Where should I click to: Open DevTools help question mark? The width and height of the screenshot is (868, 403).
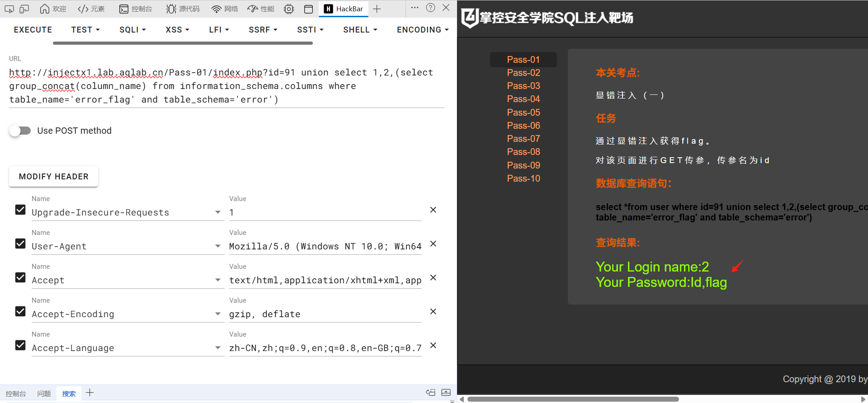pos(430,8)
